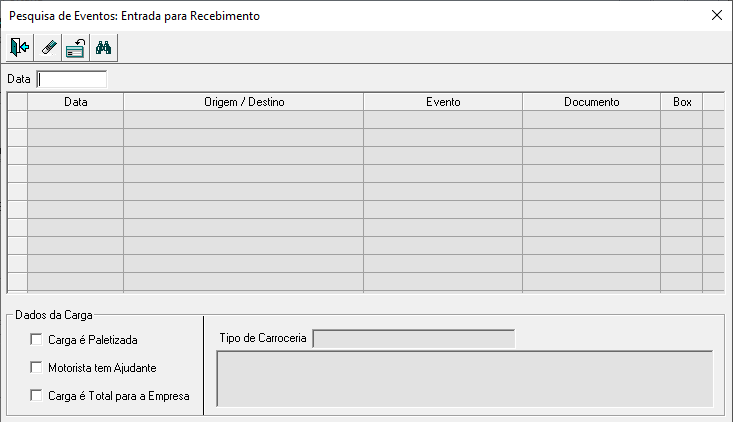Viewport: 733px width, 422px height.
Task: Click the Data input field
Action: pyautogui.click(x=71, y=79)
